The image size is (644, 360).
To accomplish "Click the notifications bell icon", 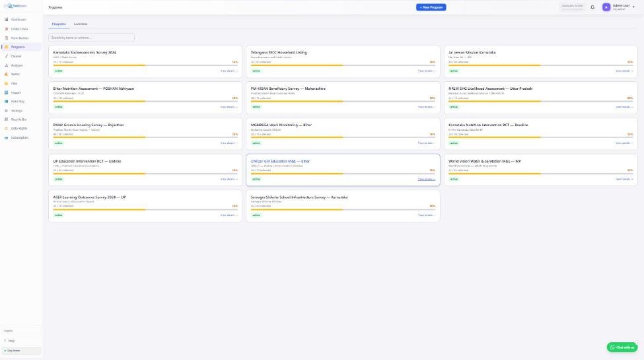I will 592,7.
